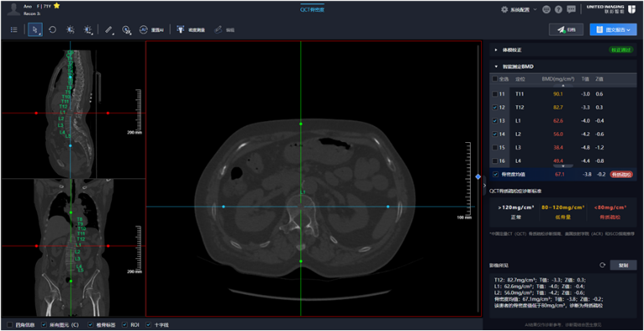
Task: Click the archive send button
Action: [566, 29]
